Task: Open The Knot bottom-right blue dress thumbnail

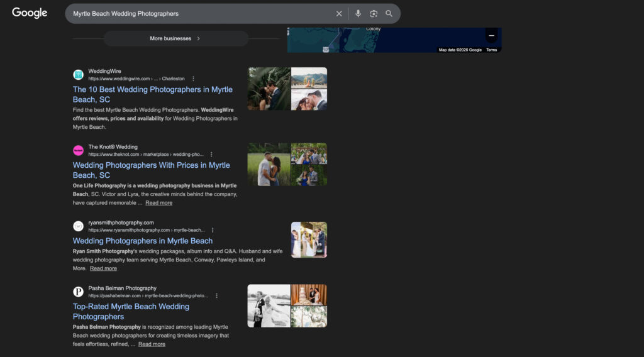Action: pos(309,175)
